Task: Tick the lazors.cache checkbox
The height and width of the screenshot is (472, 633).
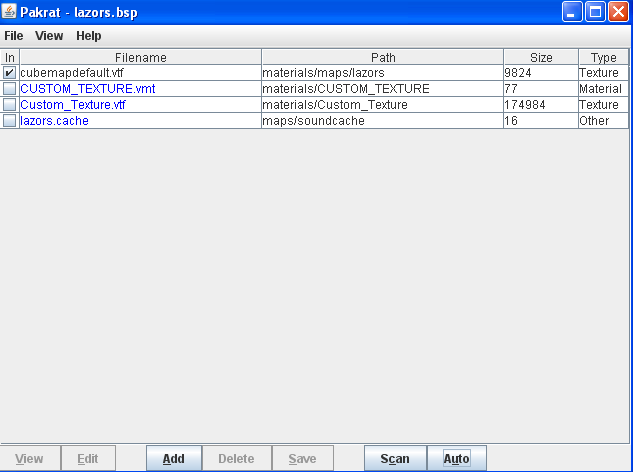Action: click(9, 121)
